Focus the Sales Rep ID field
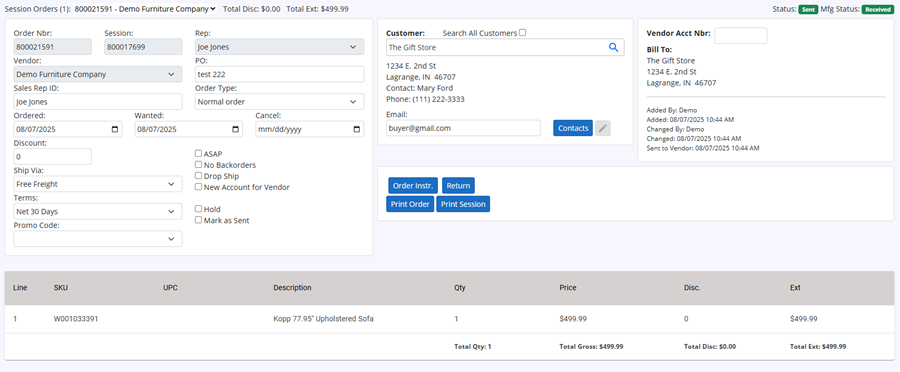This screenshot has height=372, width=900. pos(98,102)
